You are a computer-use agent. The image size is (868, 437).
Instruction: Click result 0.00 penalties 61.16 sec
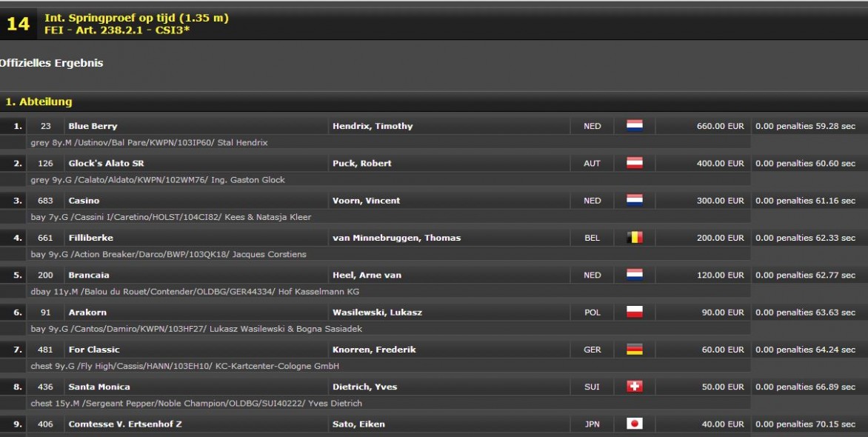click(x=806, y=201)
